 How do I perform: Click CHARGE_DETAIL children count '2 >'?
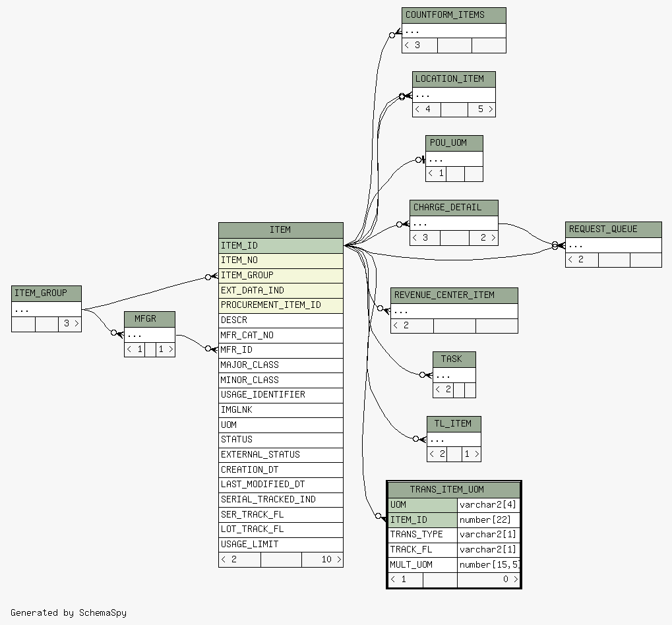(x=483, y=238)
